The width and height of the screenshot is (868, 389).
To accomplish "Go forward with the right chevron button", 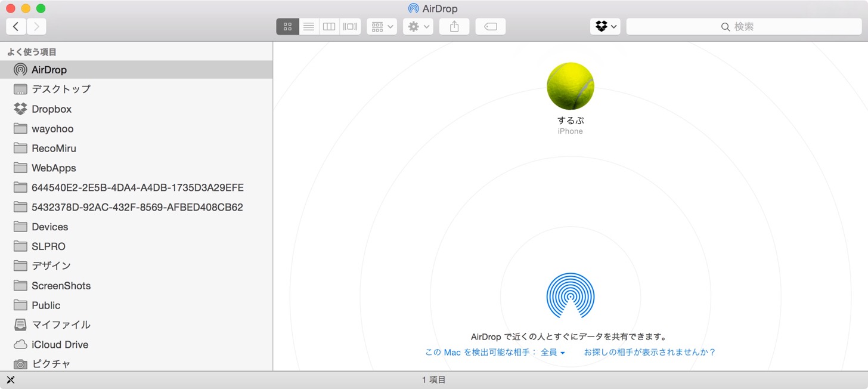I will click(x=36, y=26).
